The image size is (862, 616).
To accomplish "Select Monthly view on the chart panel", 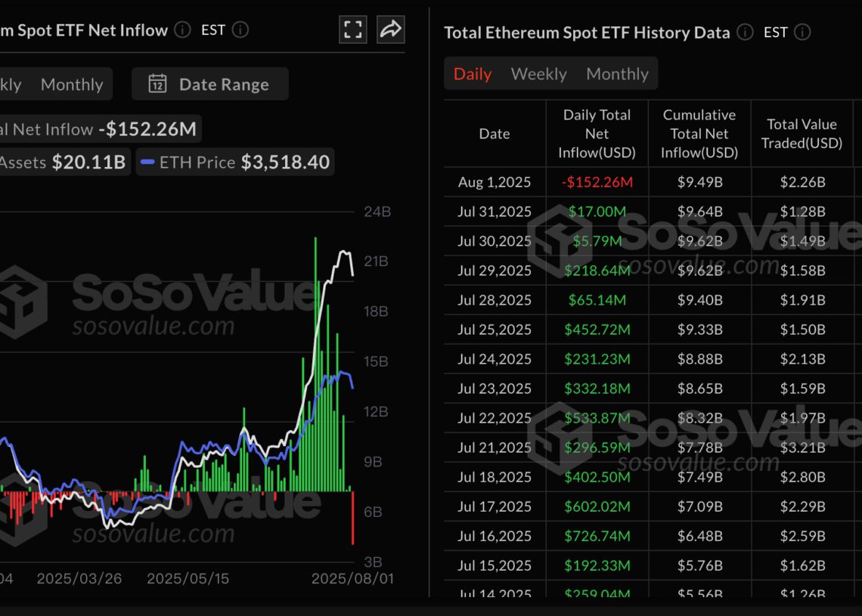I will 72,85.
